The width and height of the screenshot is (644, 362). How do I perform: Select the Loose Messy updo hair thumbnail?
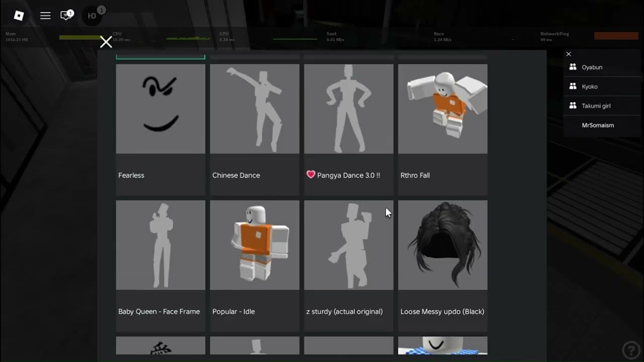coord(443,245)
